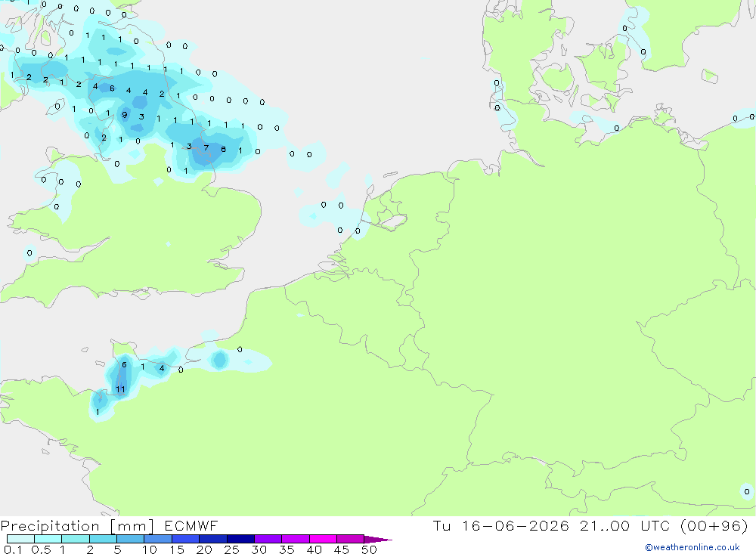This screenshot has height=554, width=756.
Task: Click the legend scale label "0.1"
Action: (13, 549)
